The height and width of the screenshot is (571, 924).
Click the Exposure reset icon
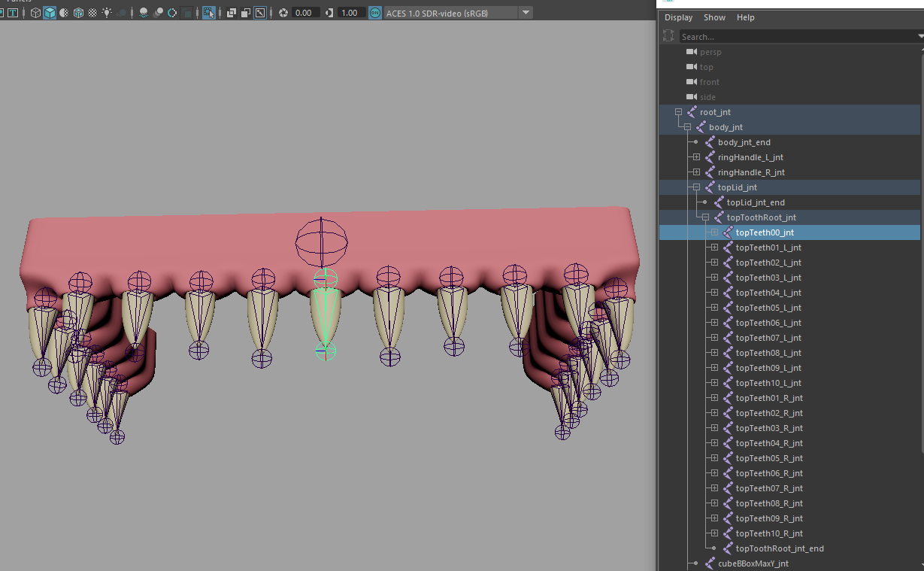click(x=283, y=13)
